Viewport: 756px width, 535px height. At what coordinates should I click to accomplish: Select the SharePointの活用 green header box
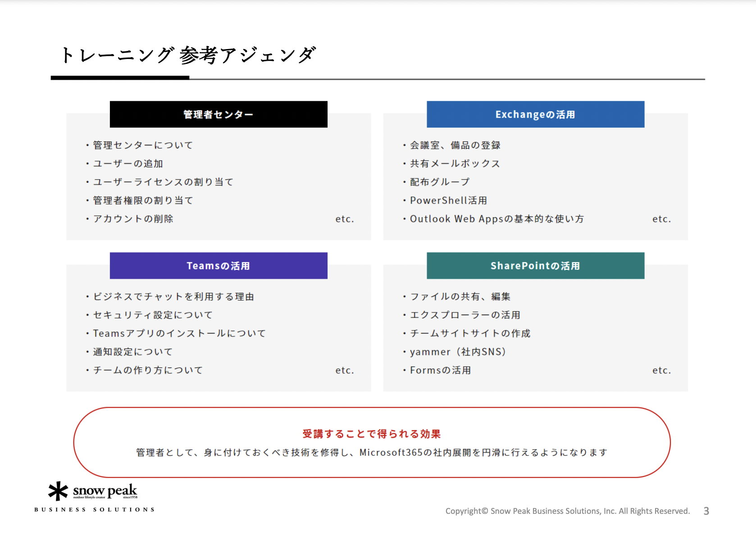[535, 266]
